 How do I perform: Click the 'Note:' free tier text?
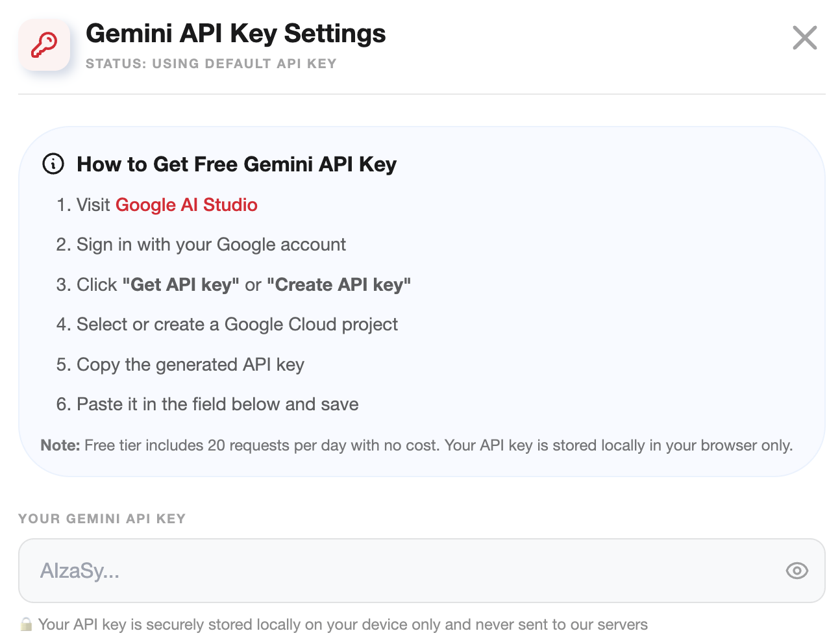(x=416, y=445)
